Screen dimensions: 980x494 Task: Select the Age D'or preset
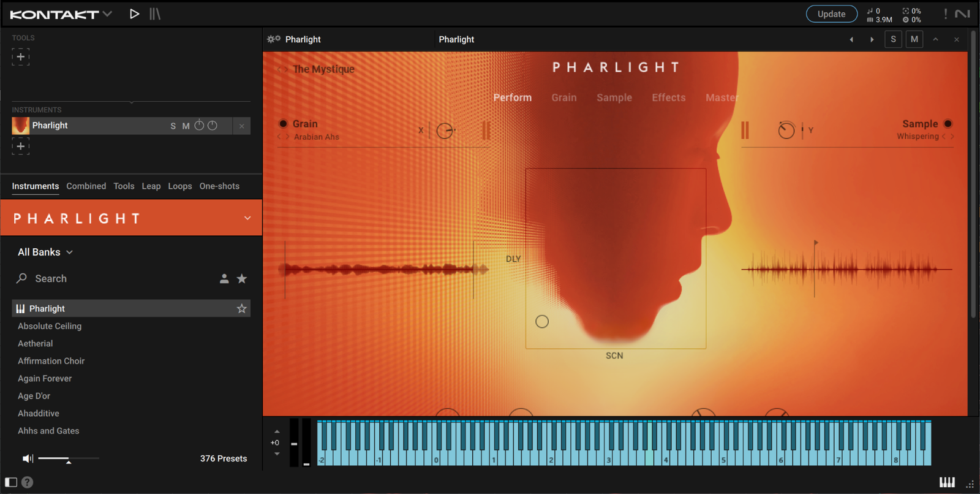[x=34, y=396]
